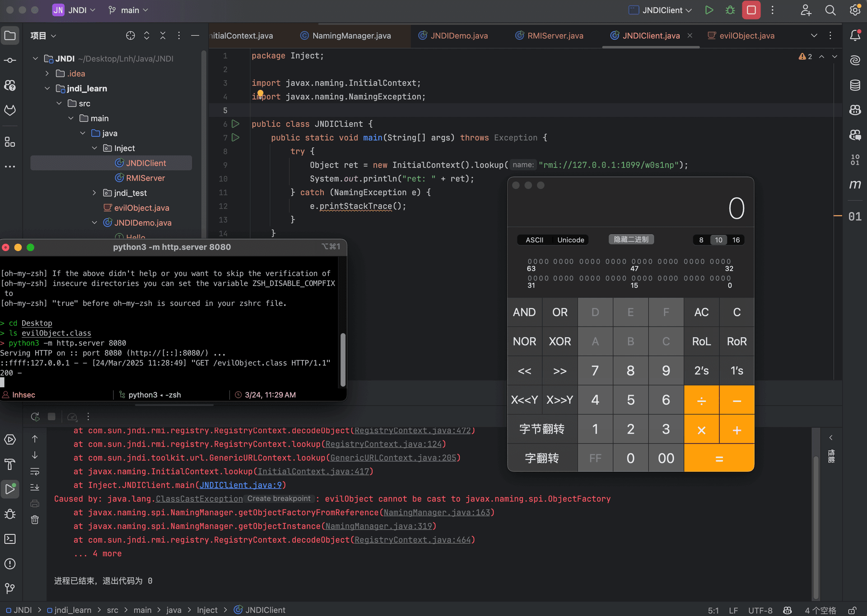Run the JNDIClient configuration
The height and width of the screenshot is (616, 867).
tap(709, 10)
